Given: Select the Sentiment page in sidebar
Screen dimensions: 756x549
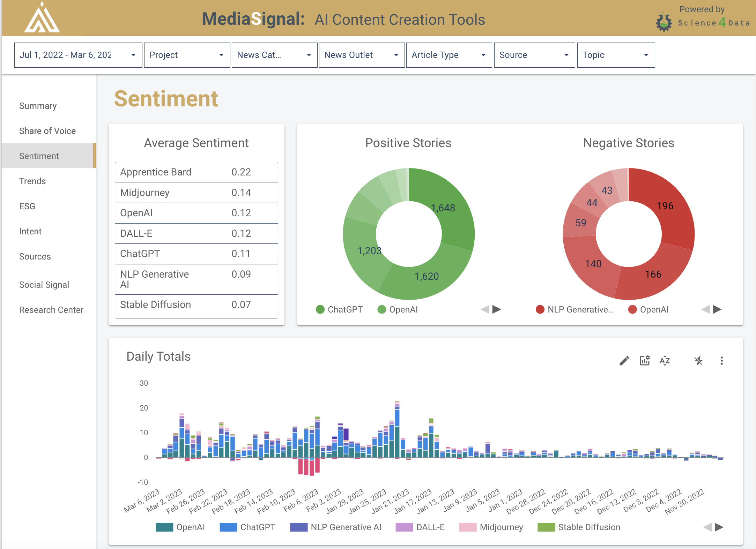Looking at the screenshot, I should [49, 156].
